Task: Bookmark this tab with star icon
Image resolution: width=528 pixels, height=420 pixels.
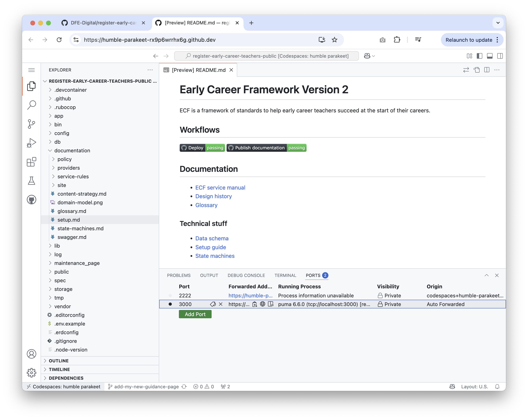Action: click(x=335, y=40)
